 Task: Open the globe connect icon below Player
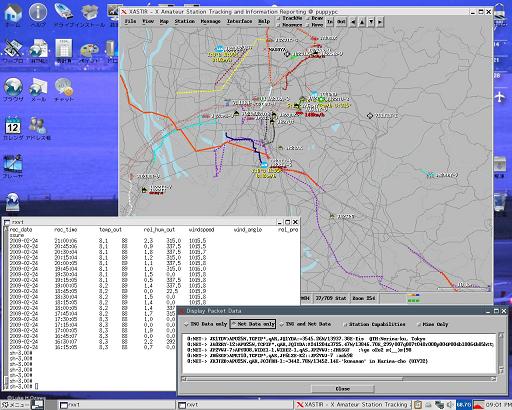pyautogui.click(x=13, y=202)
